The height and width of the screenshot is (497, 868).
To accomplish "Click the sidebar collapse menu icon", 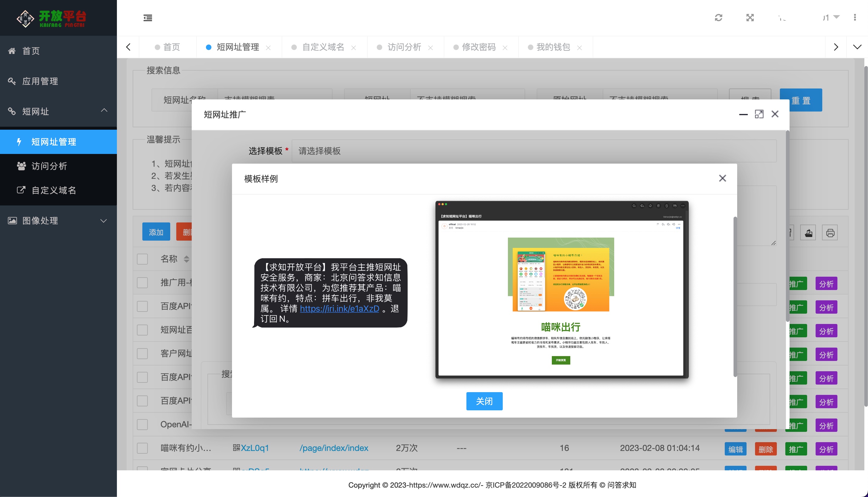I will (148, 18).
